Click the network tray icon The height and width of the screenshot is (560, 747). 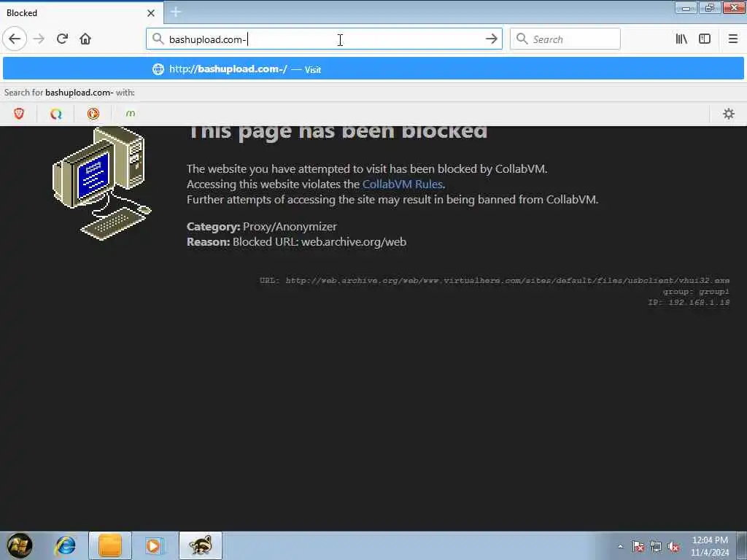click(656, 547)
